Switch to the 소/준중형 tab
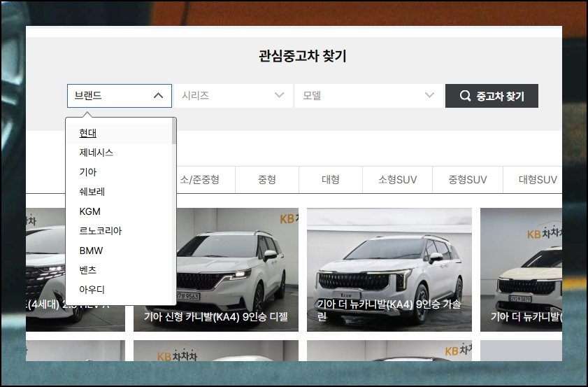The image size is (588, 387). point(199,179)
